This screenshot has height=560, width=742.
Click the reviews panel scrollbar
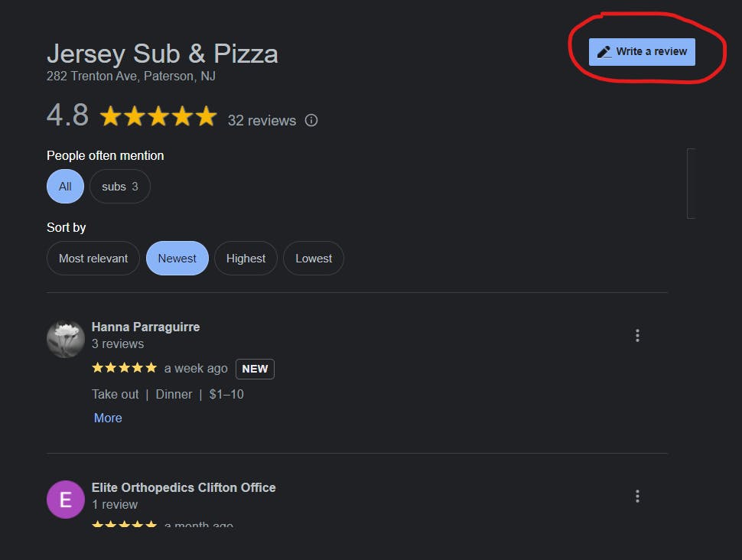coord(691,184)
